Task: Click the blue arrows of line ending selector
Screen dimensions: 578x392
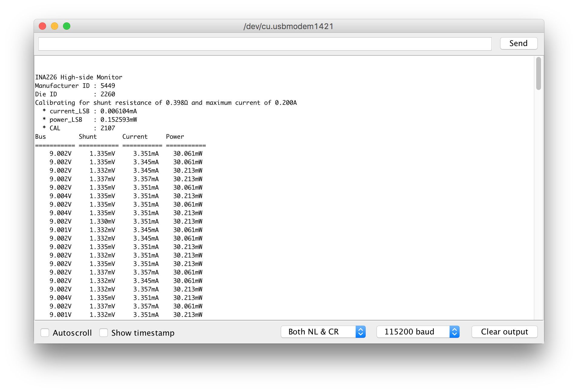Action: point(360,332)
